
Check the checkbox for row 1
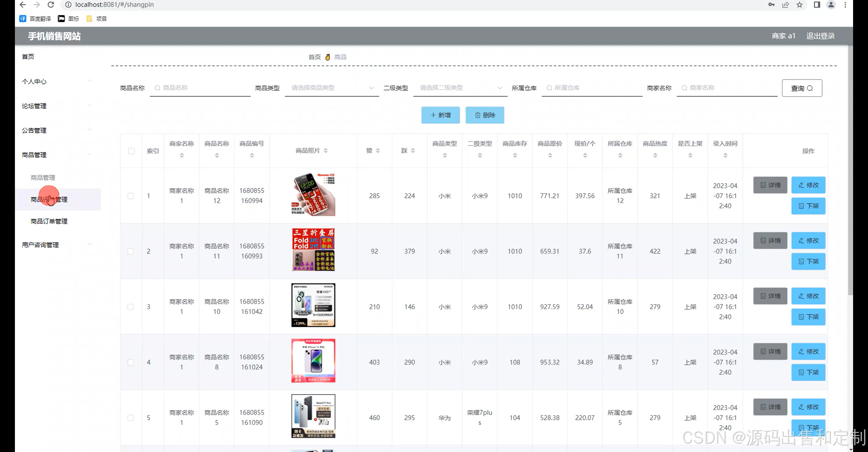[131, 196]
